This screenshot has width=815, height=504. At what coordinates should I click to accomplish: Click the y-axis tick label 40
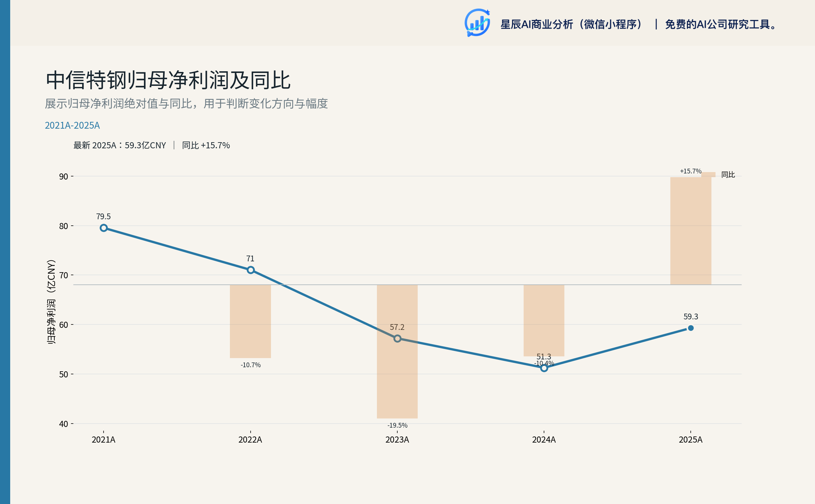(x=64, y=424)
